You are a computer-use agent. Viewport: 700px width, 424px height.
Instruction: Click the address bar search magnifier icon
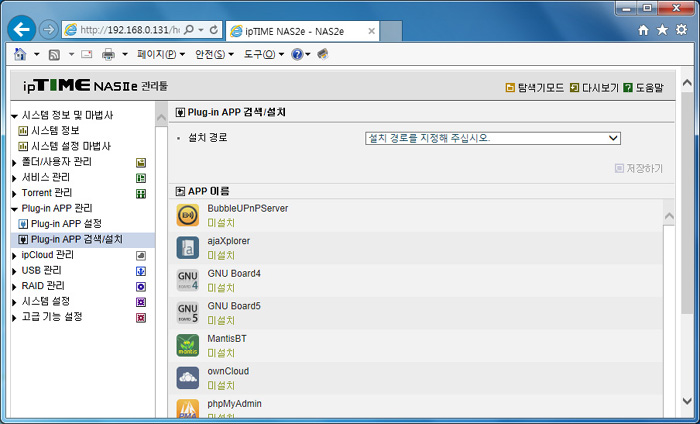click(x=189, y=30)
